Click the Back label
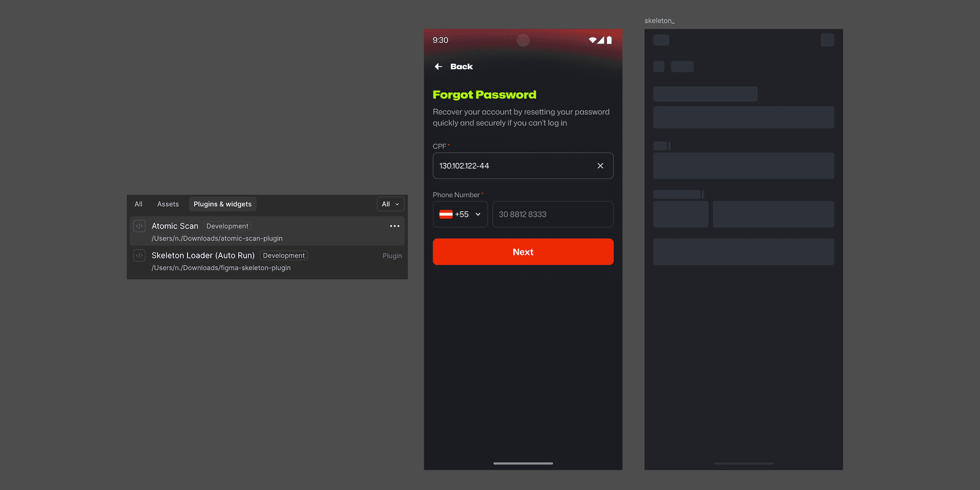The image size is (980, 490). pos(461,67)
